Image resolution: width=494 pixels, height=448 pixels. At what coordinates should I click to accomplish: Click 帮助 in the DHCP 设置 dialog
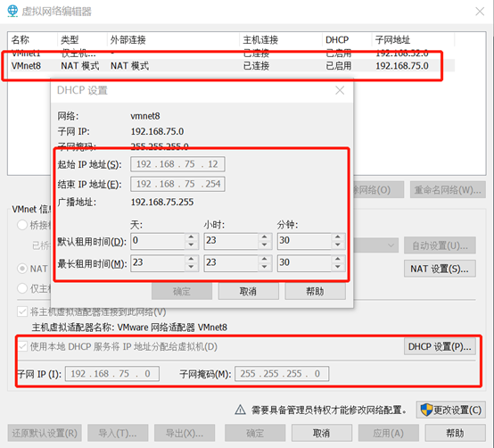[315, 291]
